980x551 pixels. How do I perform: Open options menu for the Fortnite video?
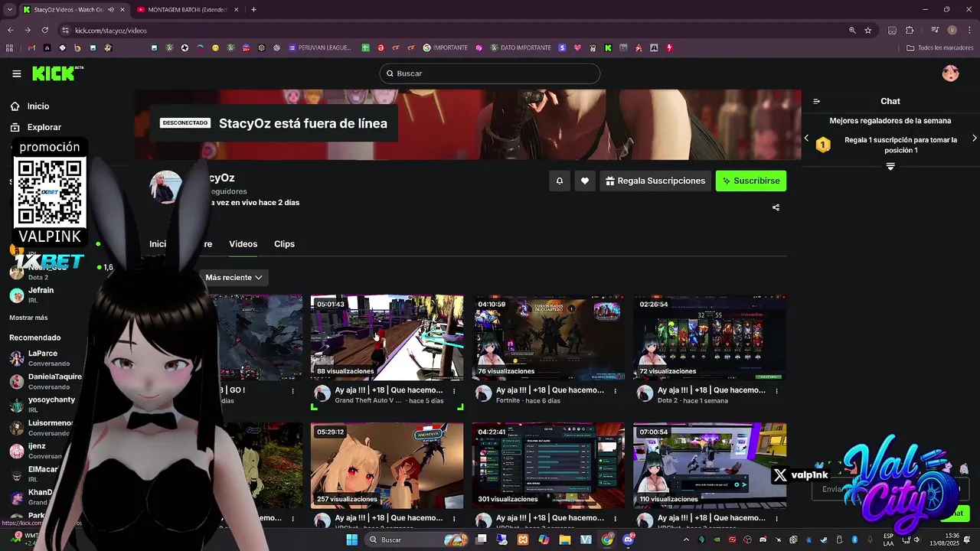coord(616,390)
